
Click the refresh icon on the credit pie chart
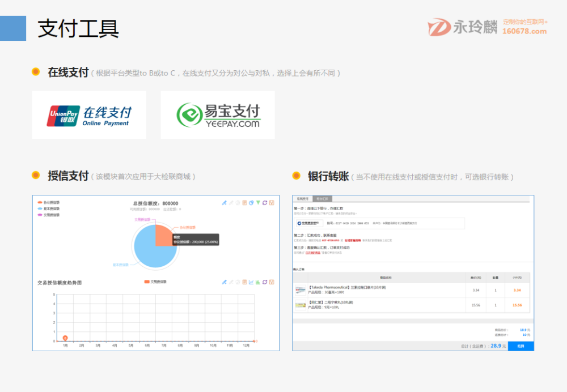point(265,203)
